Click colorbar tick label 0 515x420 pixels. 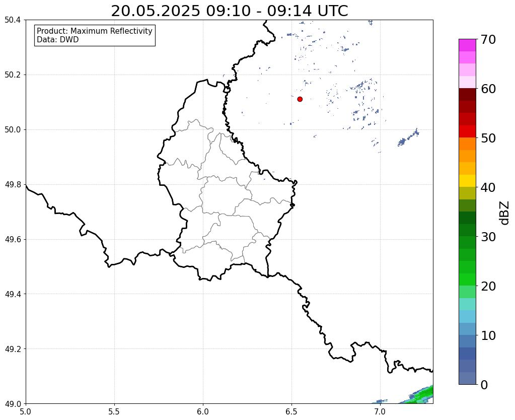[484, 385]
